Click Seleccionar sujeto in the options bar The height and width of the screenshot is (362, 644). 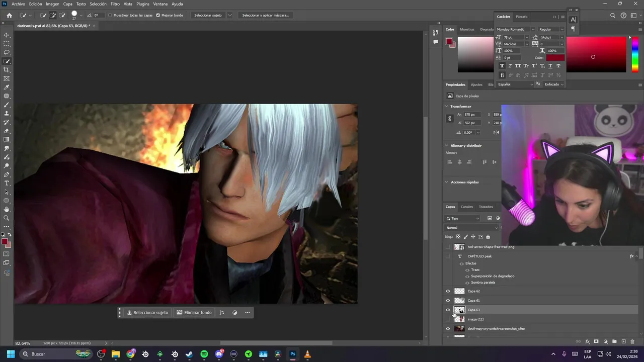click(x=208, y=16)
